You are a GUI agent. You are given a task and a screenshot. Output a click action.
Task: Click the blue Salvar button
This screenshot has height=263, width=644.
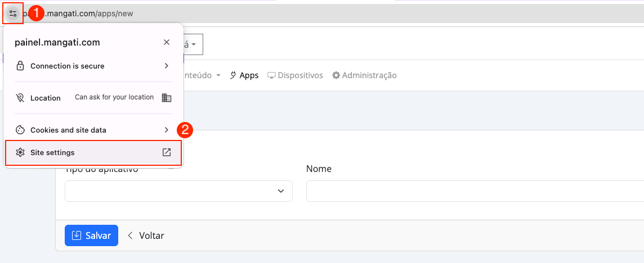click(91, 235)
